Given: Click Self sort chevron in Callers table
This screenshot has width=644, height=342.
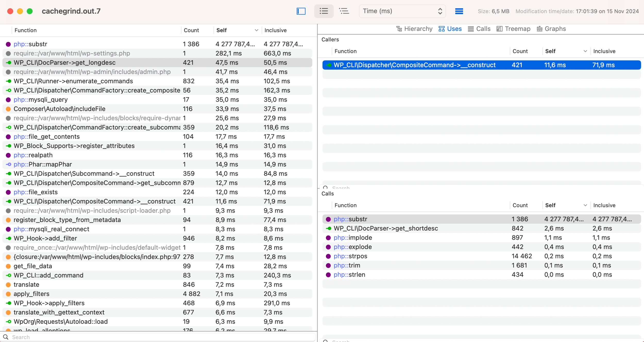Looking at the screenshot, I should click(x=585, y=51).
